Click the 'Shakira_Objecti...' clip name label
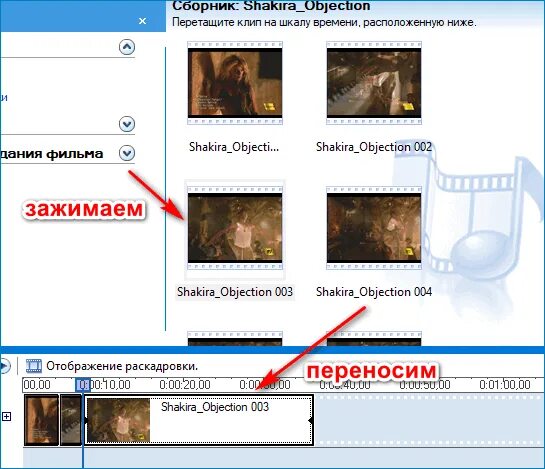 click(x=234, y=147)
